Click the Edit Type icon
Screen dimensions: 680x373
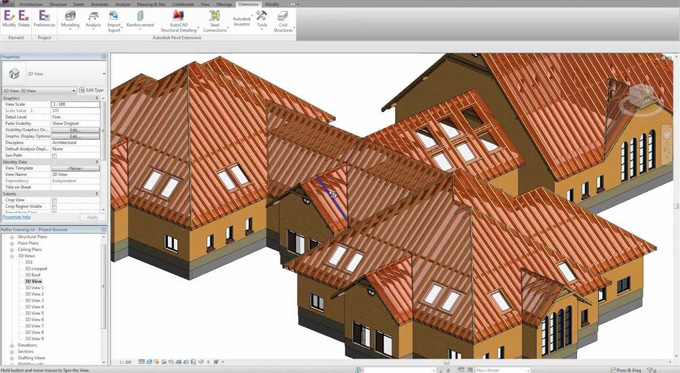82,90
